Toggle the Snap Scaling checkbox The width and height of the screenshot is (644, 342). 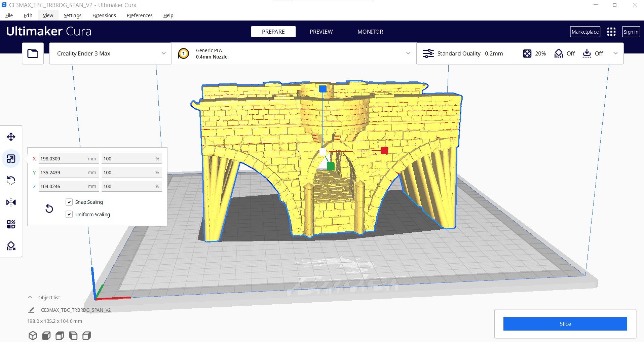click(69, 202)
